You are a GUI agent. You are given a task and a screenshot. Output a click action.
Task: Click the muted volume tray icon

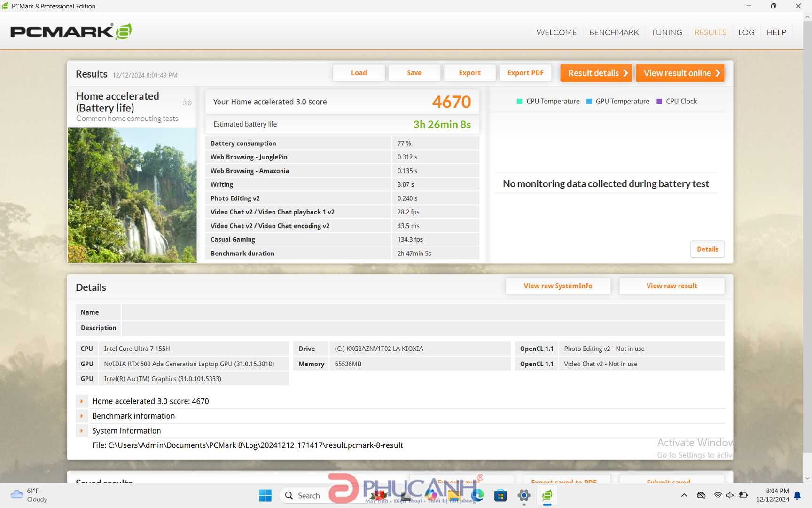pyautogui.click(x=730, y=495)
